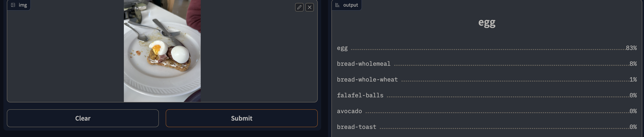Click the empty area left of photo
The image size is (644, 137).
pyautogui.click(x=66, y=55)
